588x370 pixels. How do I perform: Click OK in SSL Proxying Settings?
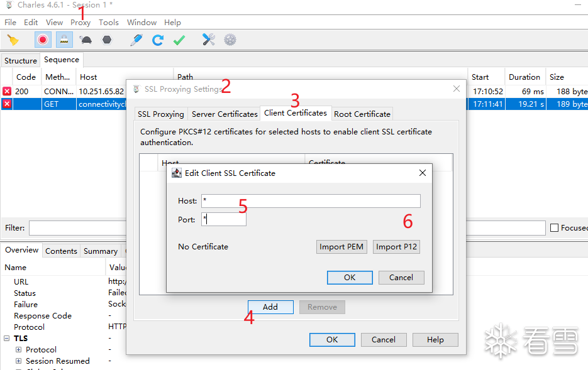pyautogui.click(x=332, y=340)
